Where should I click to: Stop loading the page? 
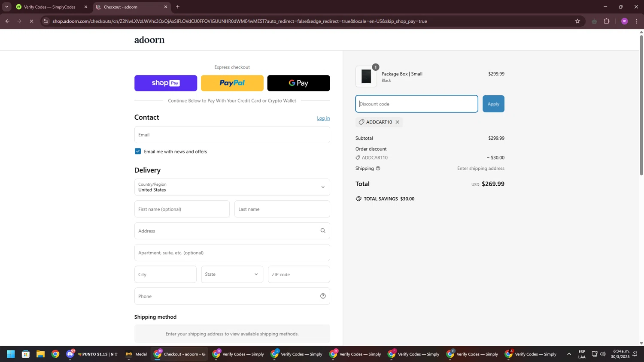31,21
